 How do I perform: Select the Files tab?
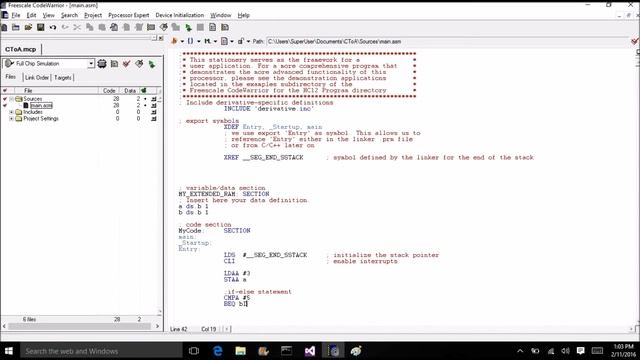coord(11,77)
